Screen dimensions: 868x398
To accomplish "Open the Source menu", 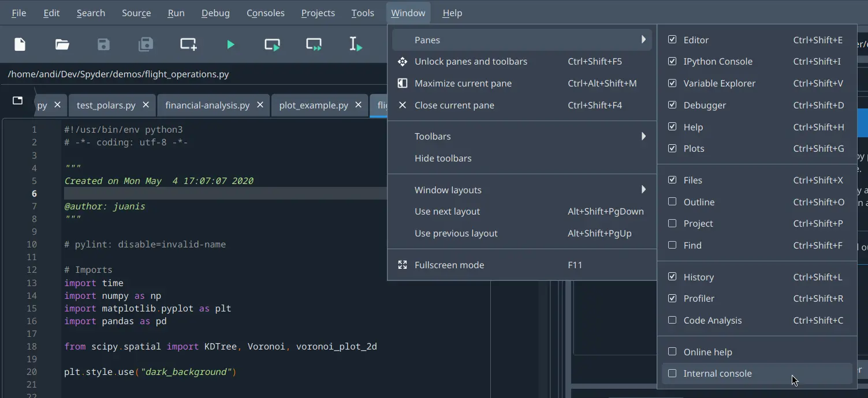I will 136,13.
